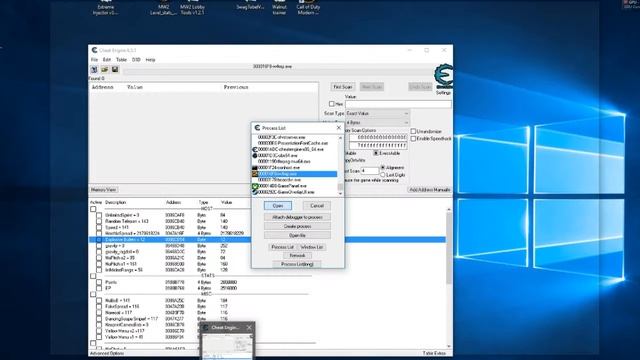
Task: Open the Value Type 4 Bytes dropdown
Action: coord(378,122)
